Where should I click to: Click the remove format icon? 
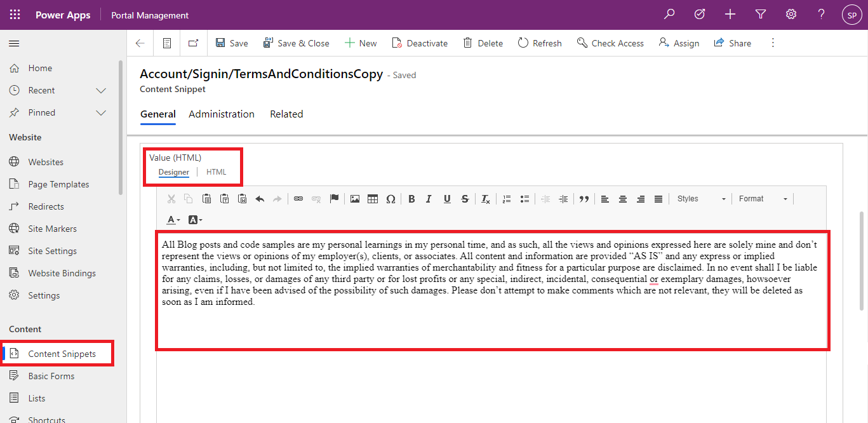point(485,199)
